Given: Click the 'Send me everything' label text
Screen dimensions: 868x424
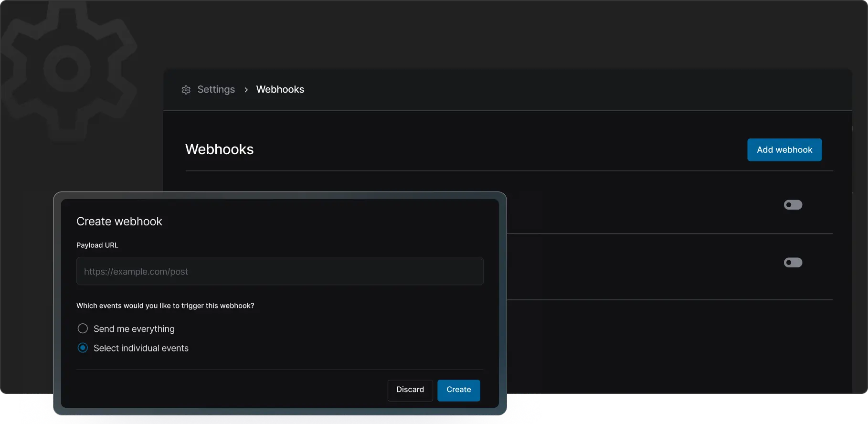Looking at the screenshot, I should pos(134,329).
